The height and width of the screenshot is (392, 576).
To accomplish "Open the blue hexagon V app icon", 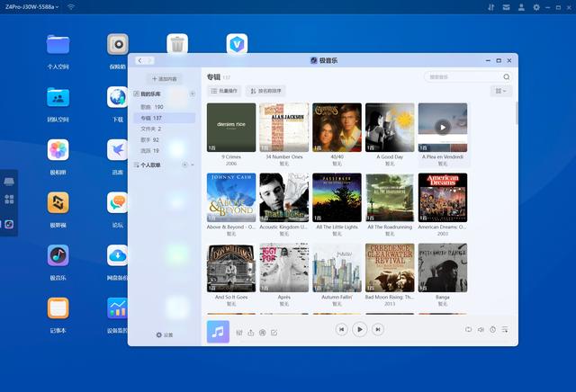I will 237,44.
